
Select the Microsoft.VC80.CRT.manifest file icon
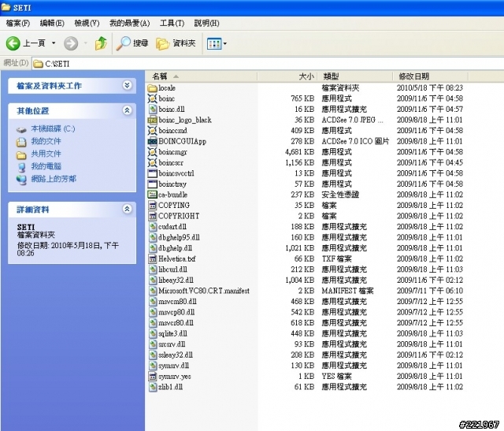pos(152,291)
